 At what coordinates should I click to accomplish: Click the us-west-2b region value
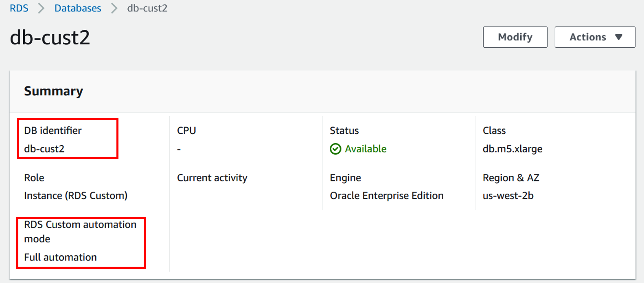click(x=508, y=196)
